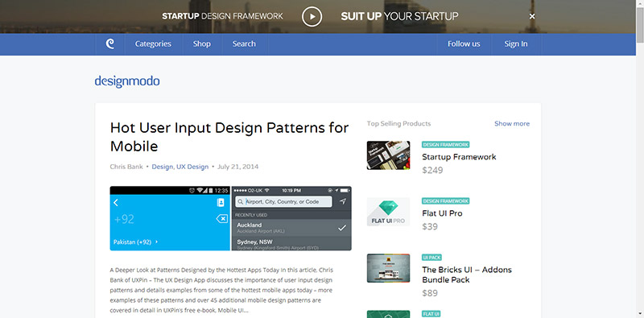Click the contacts icon in the blue phone screenshot
Screen dimensions: 644x318
[x=221, y=203]
